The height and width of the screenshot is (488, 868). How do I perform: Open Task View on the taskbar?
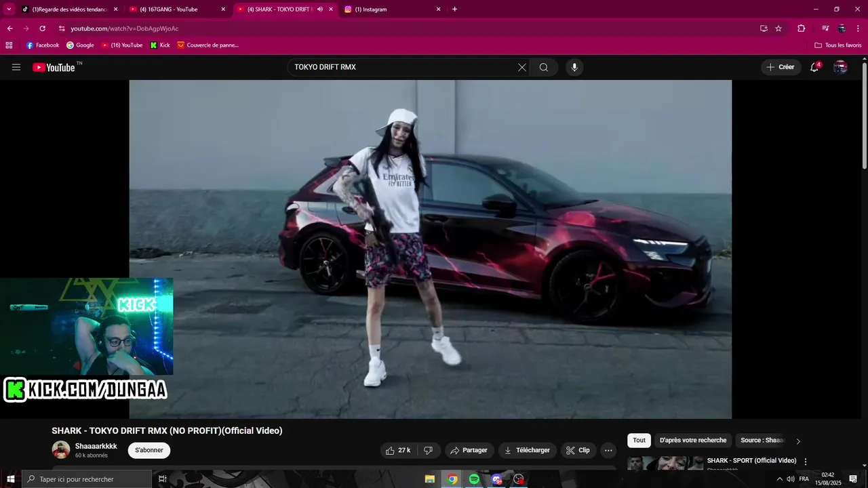163,479
